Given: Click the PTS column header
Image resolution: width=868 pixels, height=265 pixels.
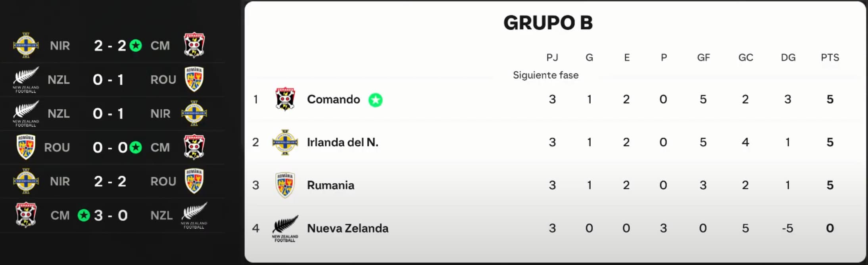Looking at the screenshot, I should coord(830,58).
